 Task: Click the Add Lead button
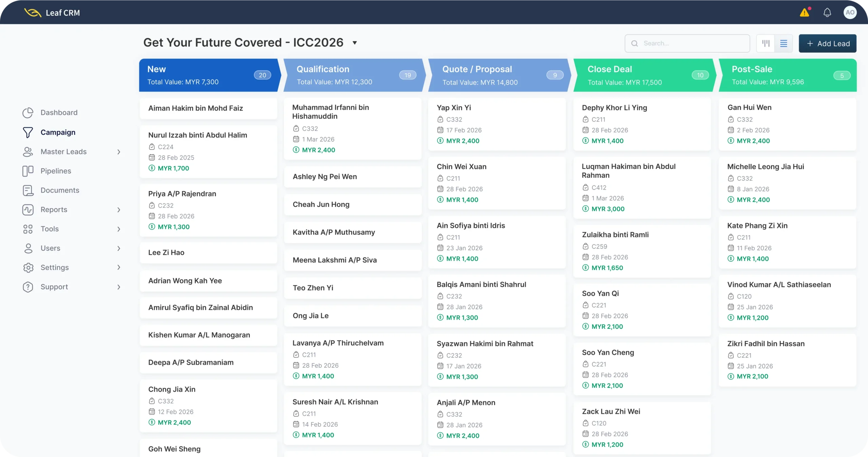(827, 43)
